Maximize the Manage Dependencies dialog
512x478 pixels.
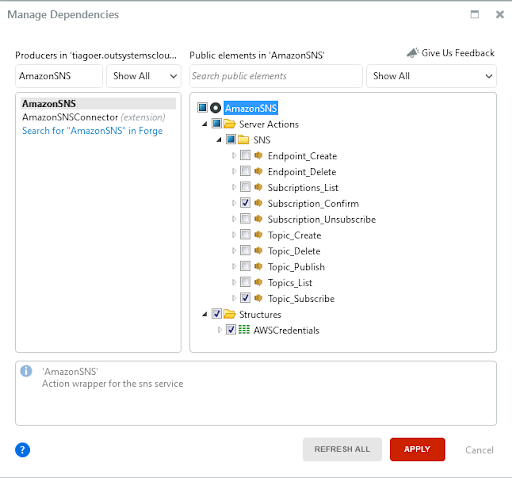(x=475, y=14)
